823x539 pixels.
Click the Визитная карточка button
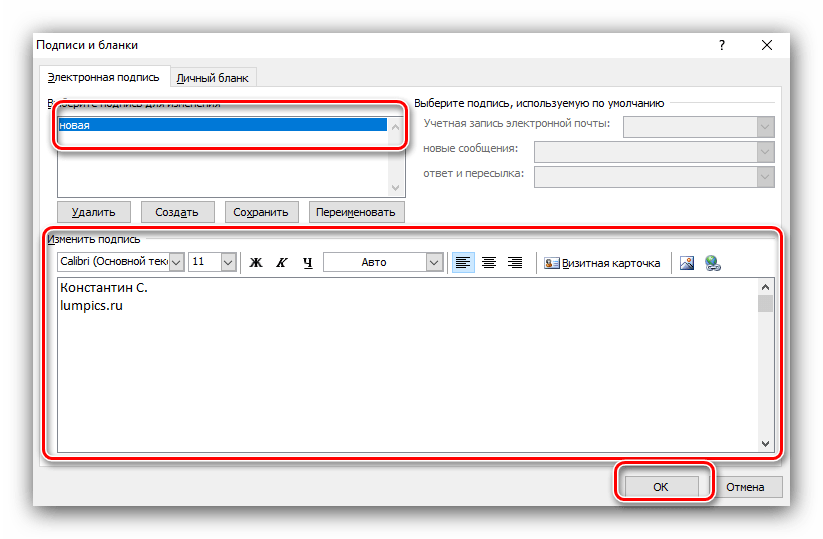[x=602, y=263]
